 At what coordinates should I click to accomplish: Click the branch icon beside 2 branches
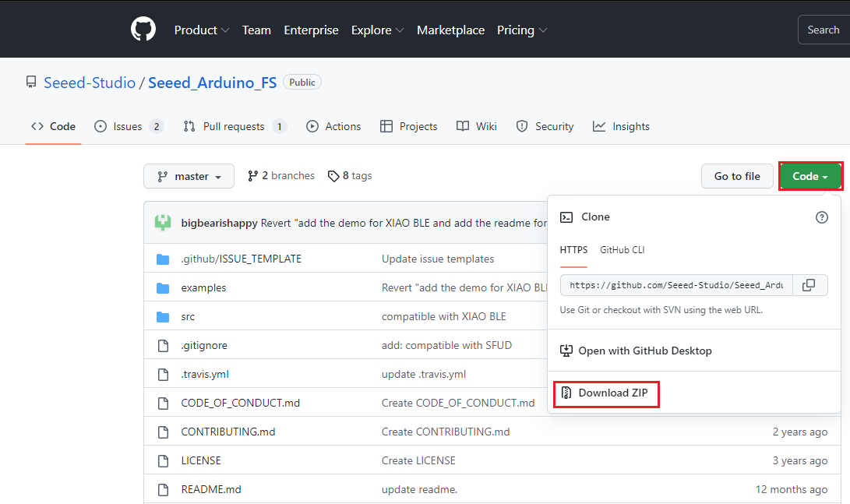(x=252, y=176)
